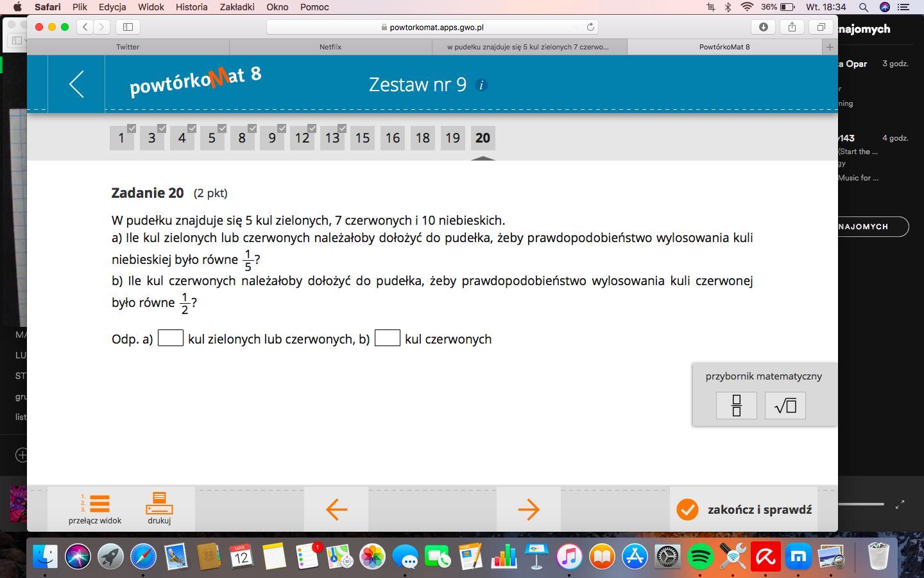The image size is (924, 578).
Task: Open task number 8
Action: (x=242, y=137)
